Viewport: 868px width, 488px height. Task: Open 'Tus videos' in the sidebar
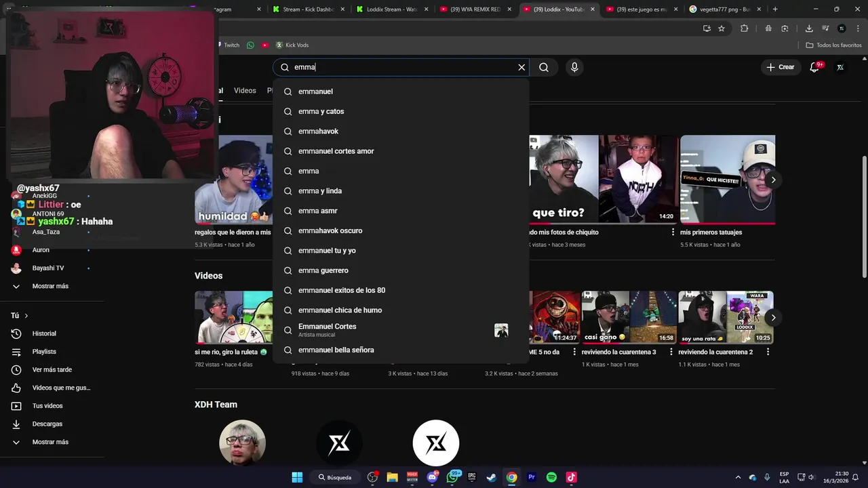click(x=52, y=406)
